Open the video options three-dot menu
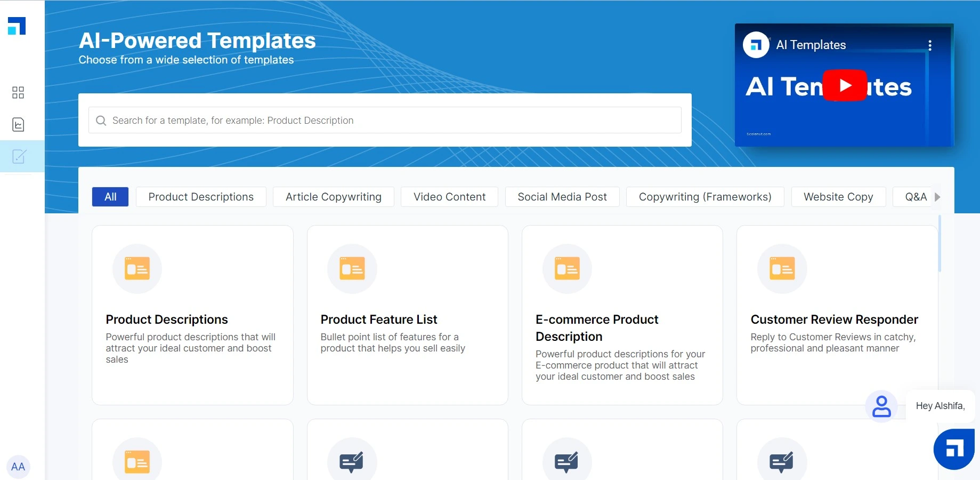980x480 pixels. (x=930, y=45)
